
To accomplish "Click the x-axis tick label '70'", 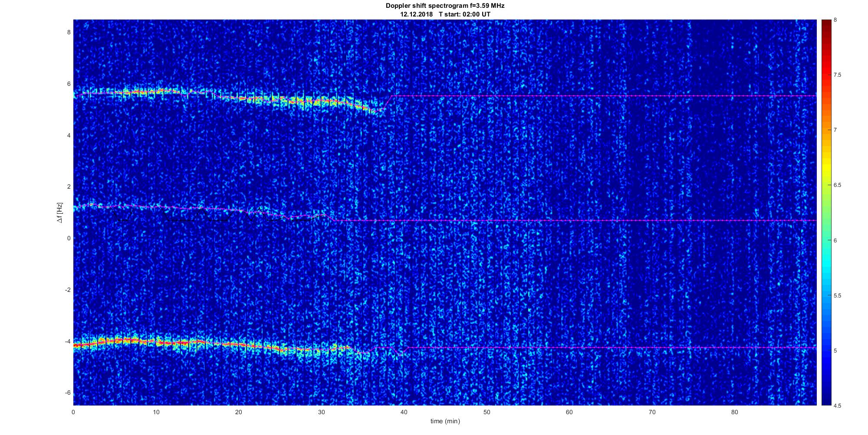I will (x=652, y=412).
